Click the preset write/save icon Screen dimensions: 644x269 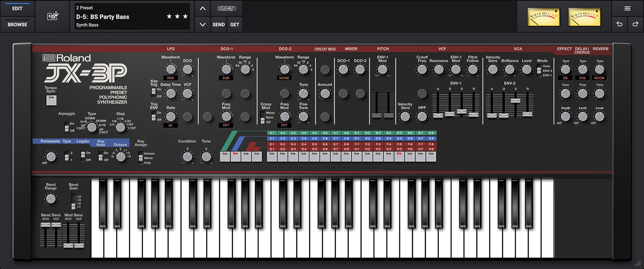(53, 16)
